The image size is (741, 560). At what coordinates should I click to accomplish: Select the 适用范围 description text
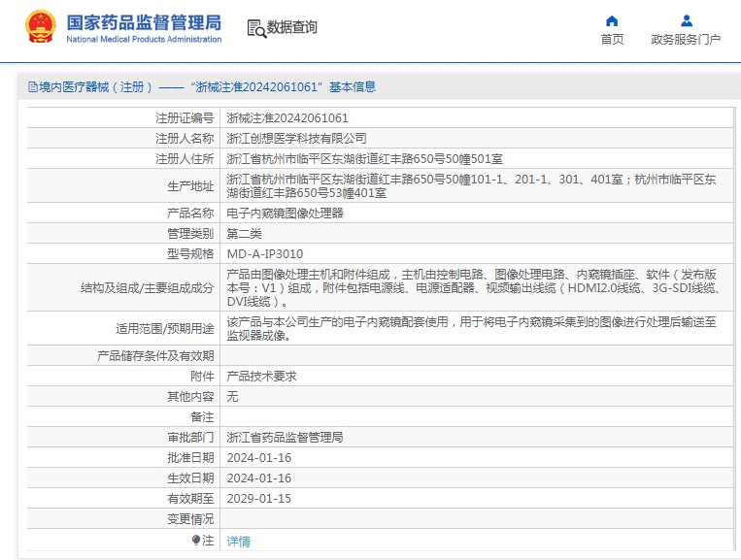point(471,329)
